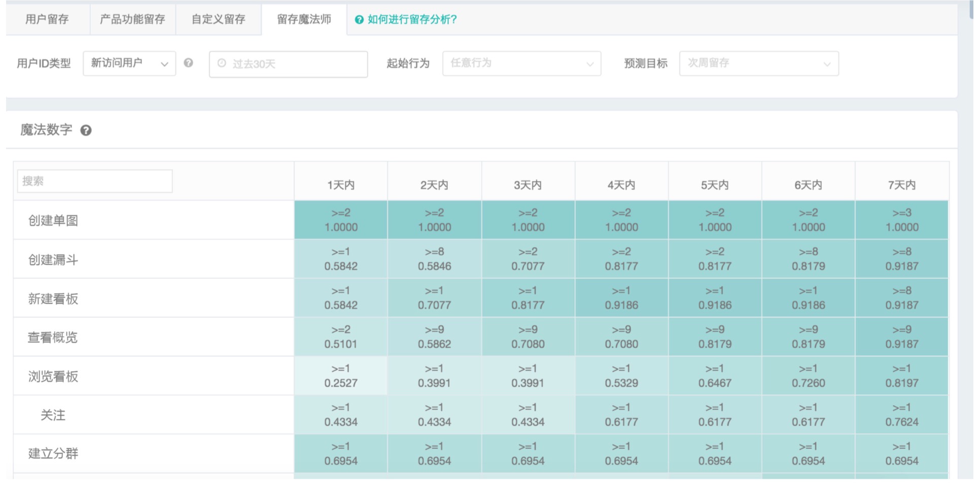Click 建立分群 1天内 cell with 0.6954
The width and height of the screenshot is (980, 483).
point(341,454)
